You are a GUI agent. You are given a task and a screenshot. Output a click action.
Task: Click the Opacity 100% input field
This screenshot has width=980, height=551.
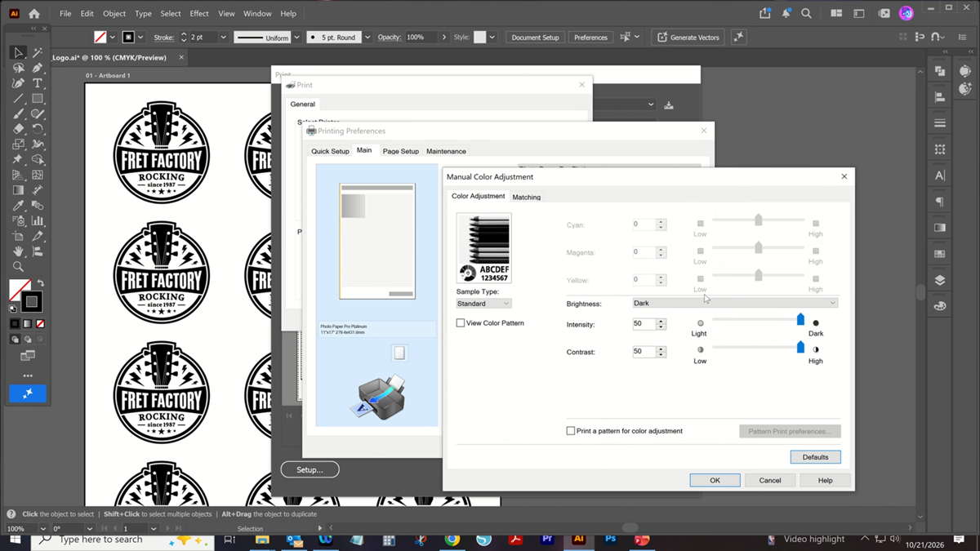421,38
